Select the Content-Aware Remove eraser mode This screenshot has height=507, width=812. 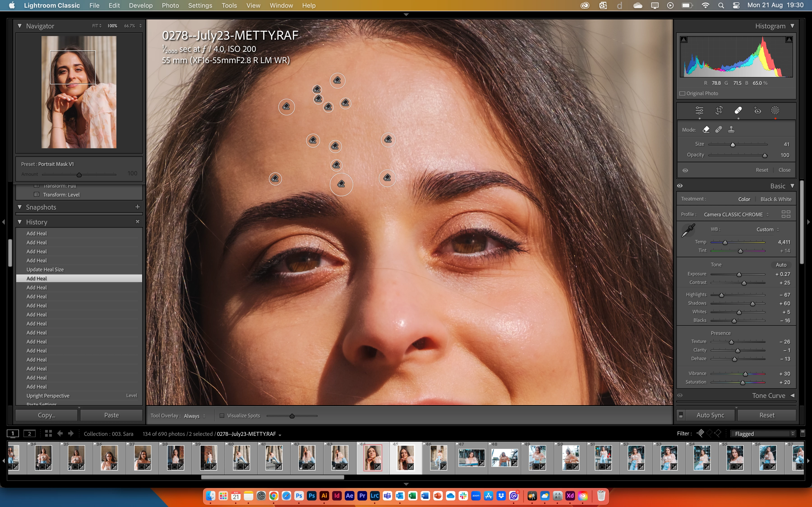706,129
